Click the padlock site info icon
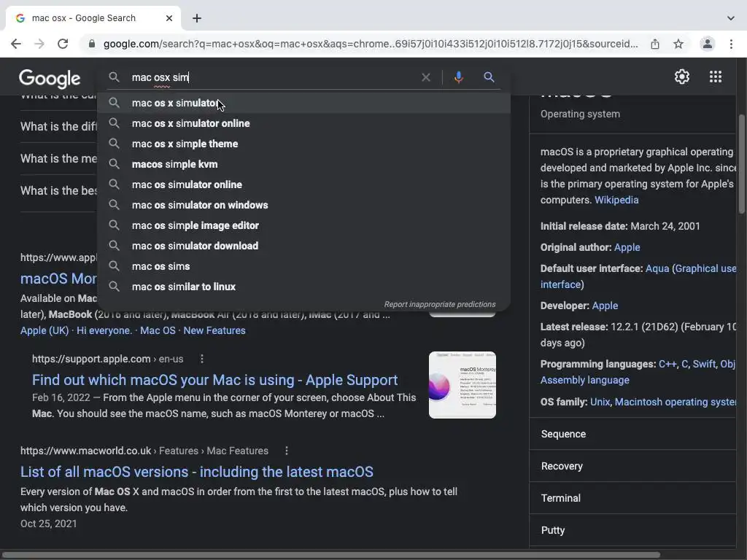 click(x=92, y=44)
